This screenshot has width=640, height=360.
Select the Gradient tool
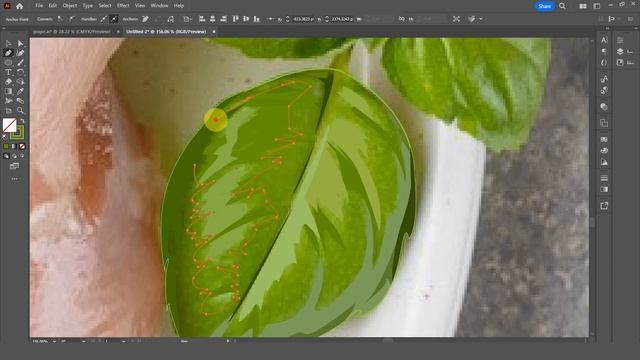[x=8, y=91]
